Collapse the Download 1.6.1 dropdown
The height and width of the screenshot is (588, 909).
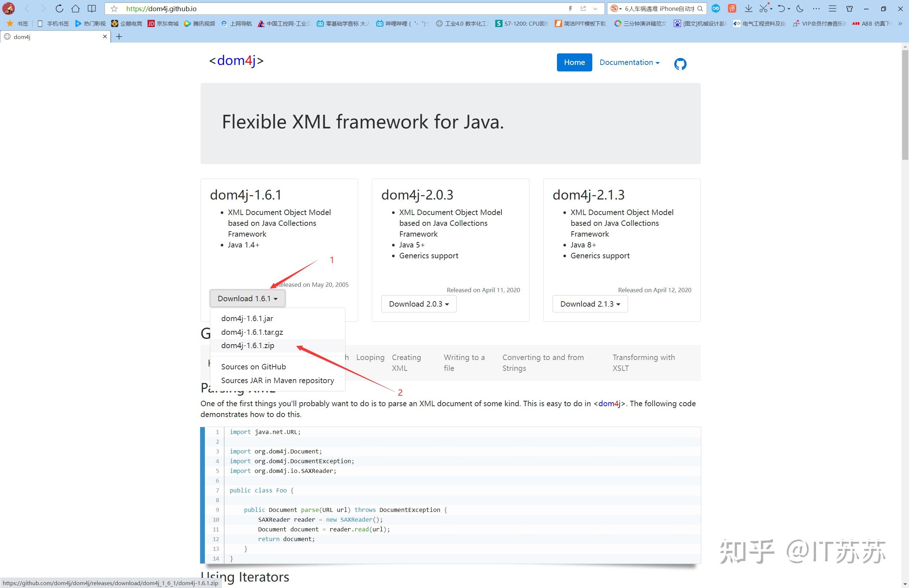click(x=247, y=299)
